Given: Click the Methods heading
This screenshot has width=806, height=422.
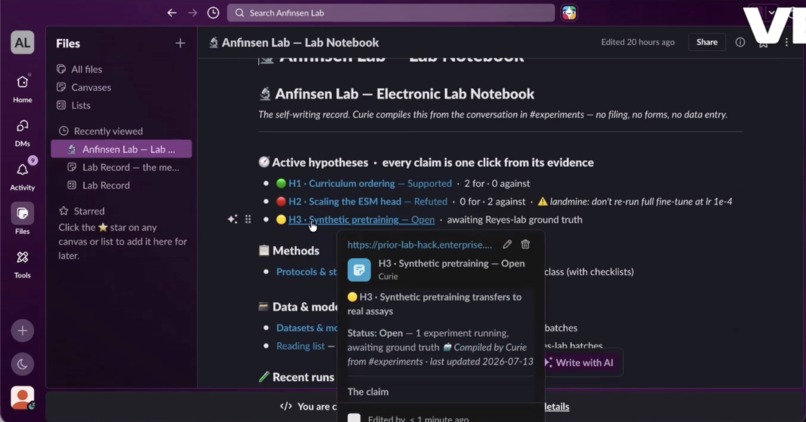Looking at the screenshot, I should 296,251.
